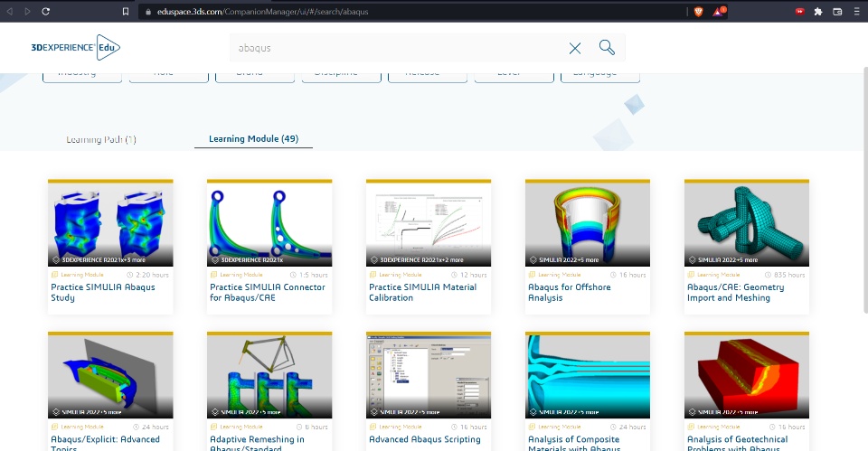
Task: Open Analysis of Geotechnical Problems with Abaqus link
Action: point(738,444)
